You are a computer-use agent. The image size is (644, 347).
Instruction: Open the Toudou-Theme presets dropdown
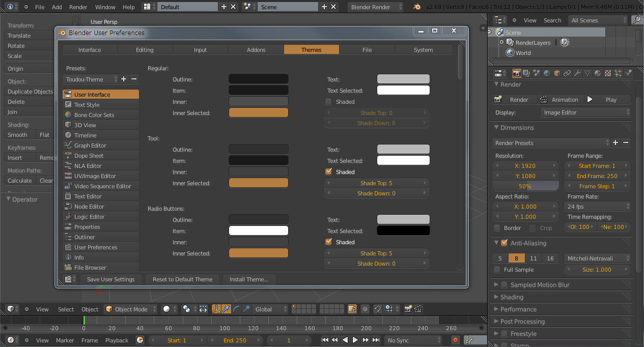[x=90, y=79]
